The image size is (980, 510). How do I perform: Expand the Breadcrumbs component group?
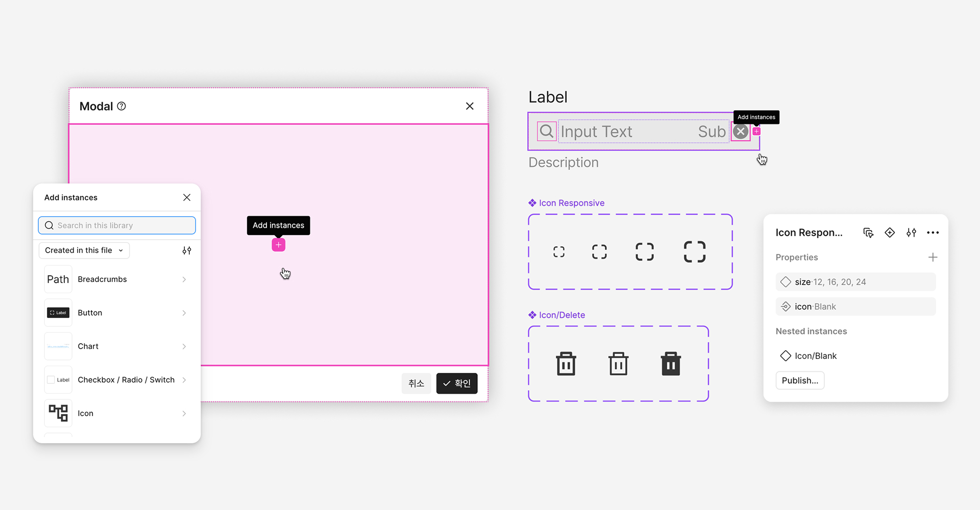116,279
